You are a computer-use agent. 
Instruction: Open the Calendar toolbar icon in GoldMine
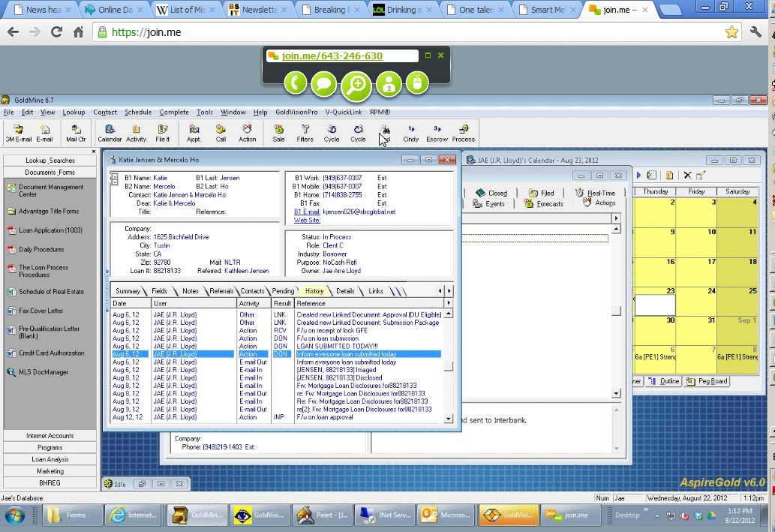point(110,133)
